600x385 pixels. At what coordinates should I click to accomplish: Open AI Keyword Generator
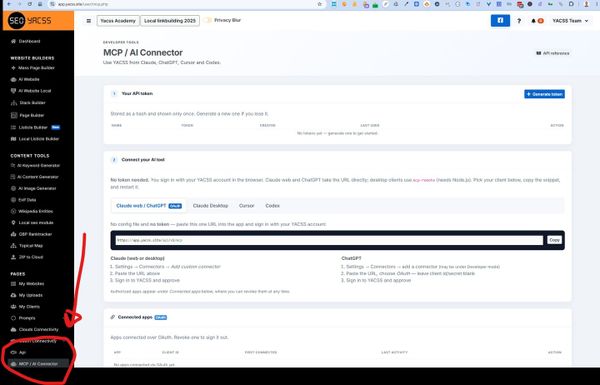click(35, 165)
